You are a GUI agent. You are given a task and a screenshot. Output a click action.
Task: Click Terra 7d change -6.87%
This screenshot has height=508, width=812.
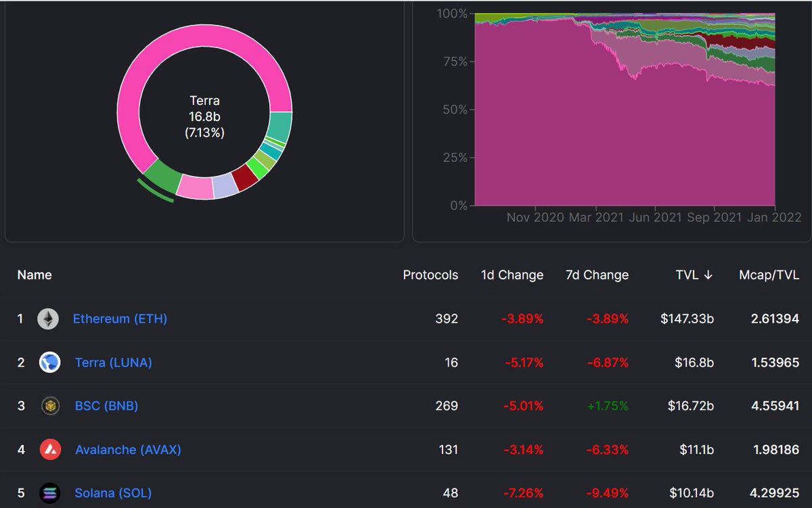coord(608,363)
